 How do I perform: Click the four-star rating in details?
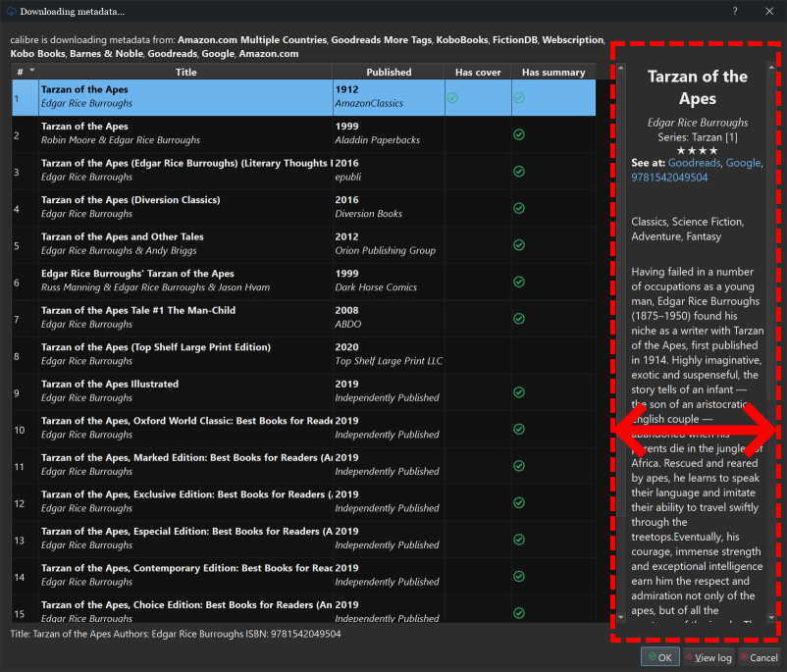pyautogui.click(x=697, y=150)
